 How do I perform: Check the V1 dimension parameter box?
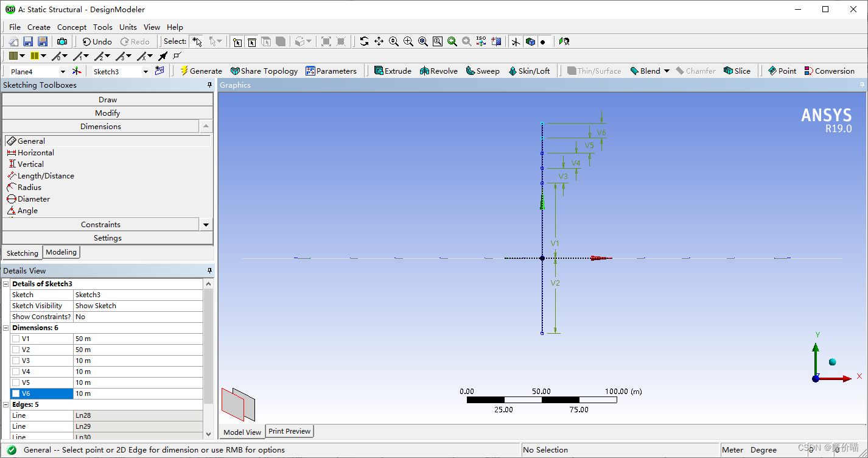(16, 339)
